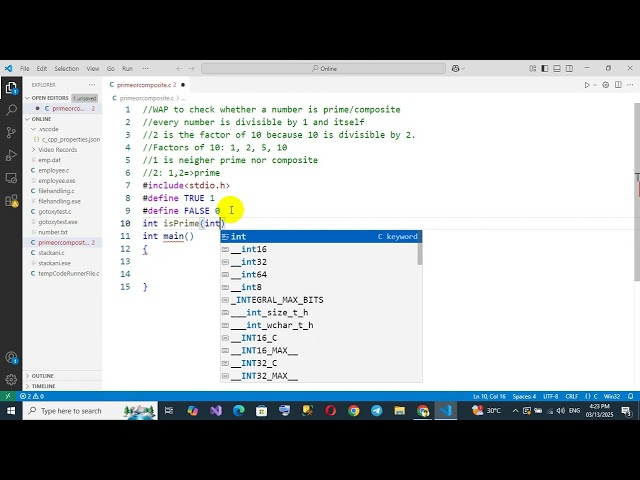This screenshot has width=640, height=480.
Task: Open the Run menu
Action: (x=127, y=69)
